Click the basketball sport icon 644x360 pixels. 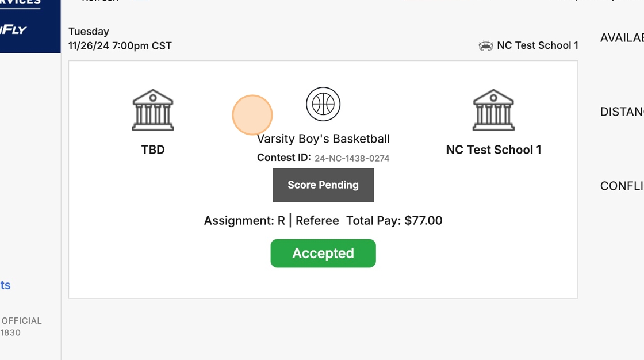pyautogui.click(x=323, y=104)
